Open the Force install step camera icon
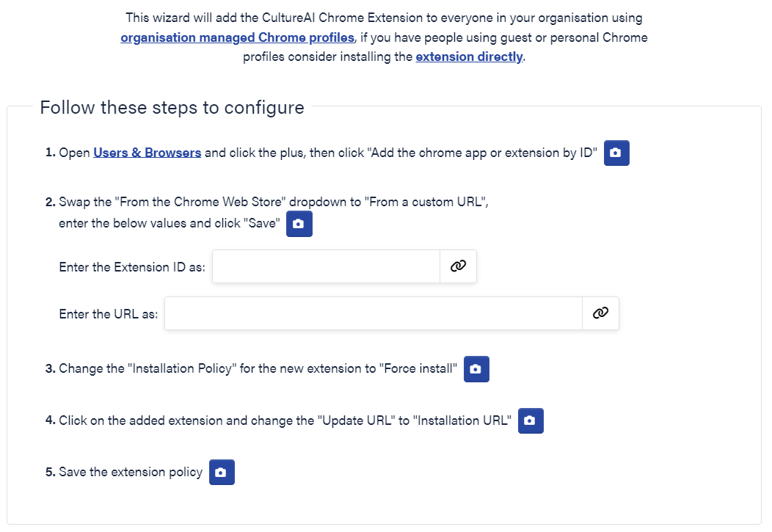 476,369
